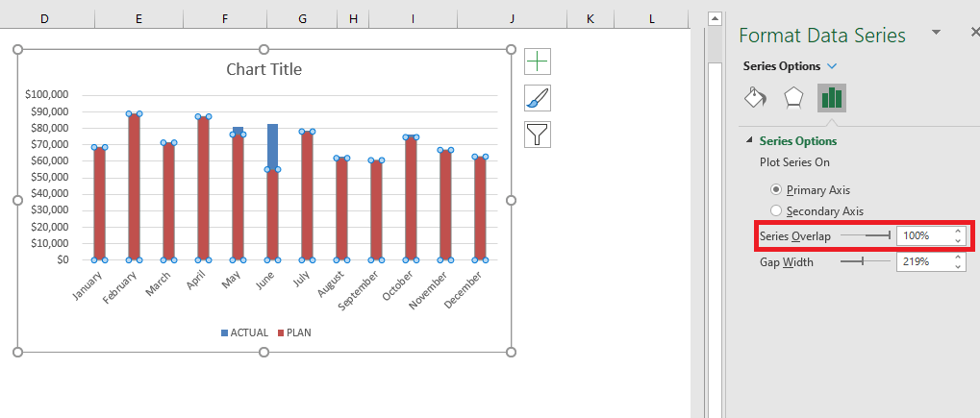The image size is (980, 418).
Task: Select column L header
Action: (652, 19)
